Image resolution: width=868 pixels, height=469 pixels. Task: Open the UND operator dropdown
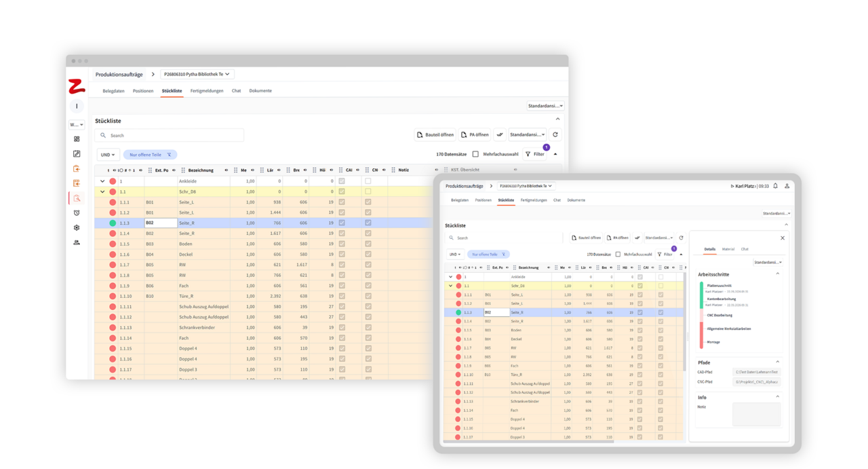[108, 155]
